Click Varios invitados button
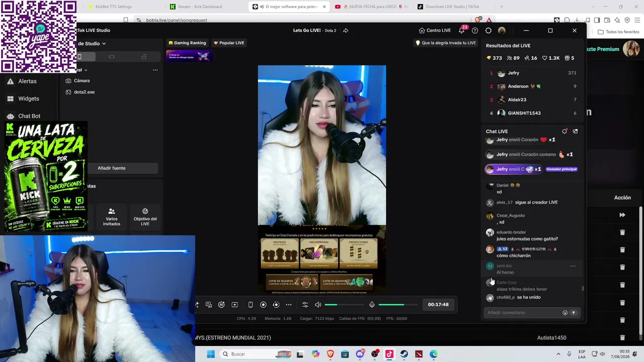The height and width of the screenshot is (362, 644). tap(112, 217)
